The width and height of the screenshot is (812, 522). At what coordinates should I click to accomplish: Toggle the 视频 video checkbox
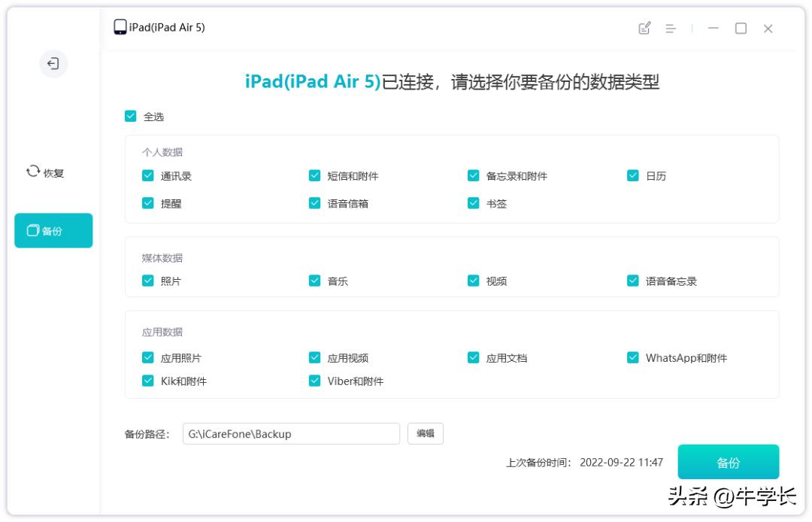(472, 281)
